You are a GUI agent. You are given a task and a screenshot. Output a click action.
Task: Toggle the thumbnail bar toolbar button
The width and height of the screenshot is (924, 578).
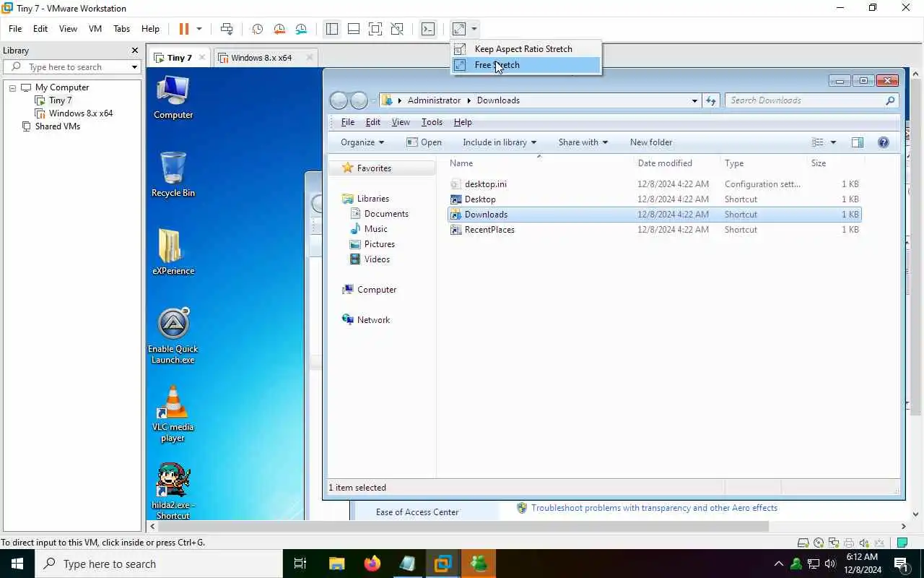354,29
